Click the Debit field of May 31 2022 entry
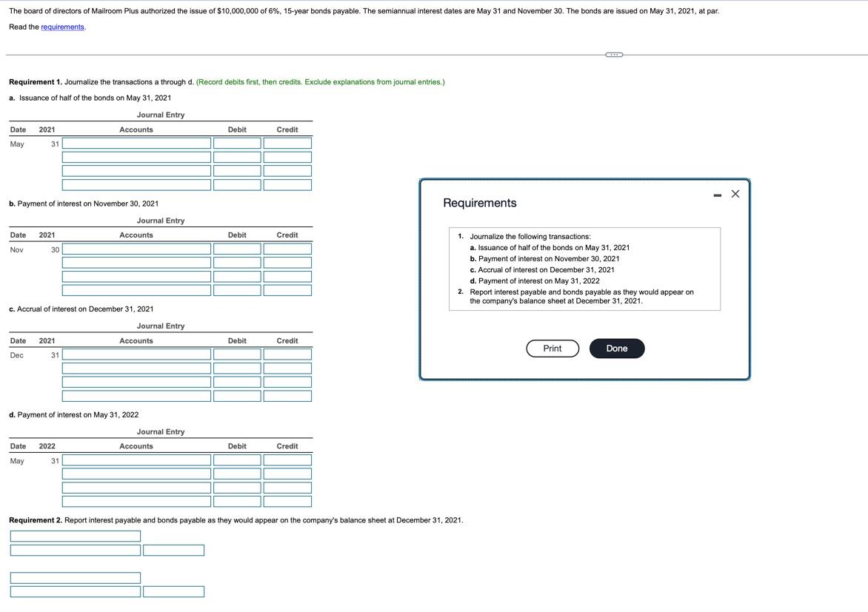Screen dimensions: 868x612 237,460
